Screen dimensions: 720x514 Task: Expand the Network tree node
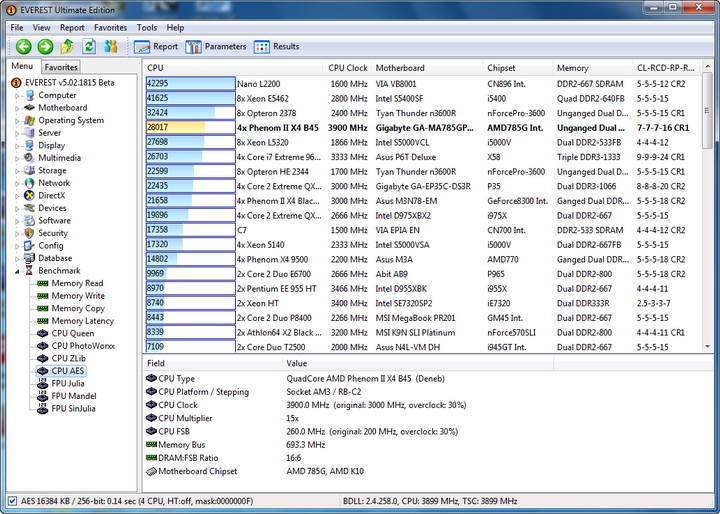pos(17,183)
